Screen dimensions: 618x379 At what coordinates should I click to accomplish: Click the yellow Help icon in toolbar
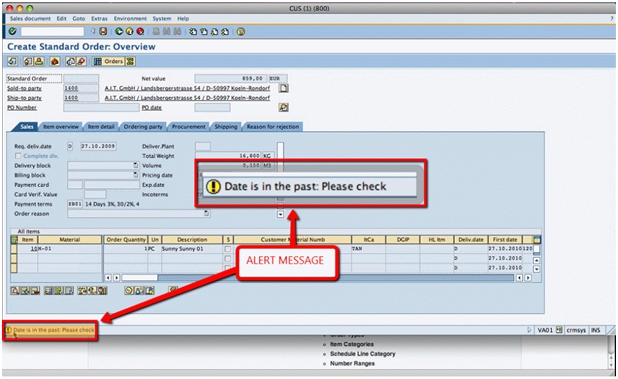[241, 32]
